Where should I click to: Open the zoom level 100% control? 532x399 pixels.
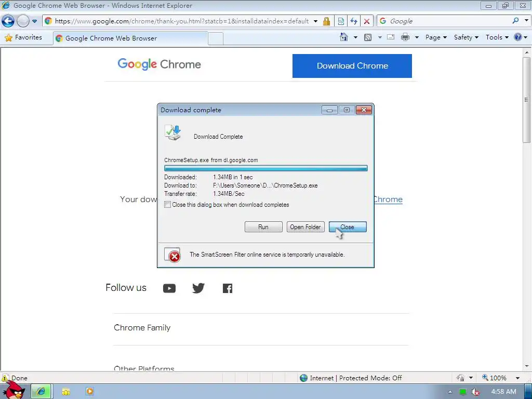(495, 378)
